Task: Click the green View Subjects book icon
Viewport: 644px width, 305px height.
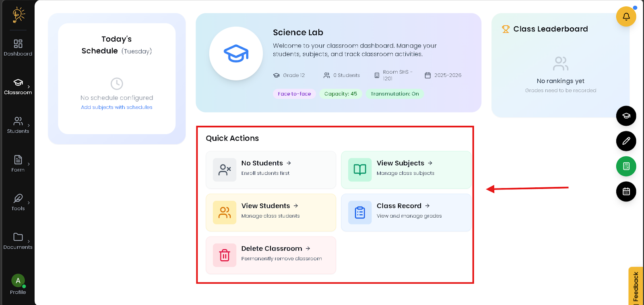Action: (360, 170)
